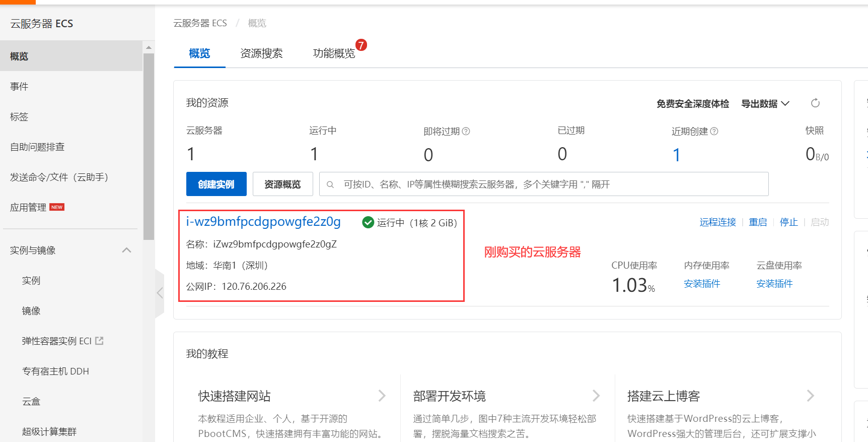The image size is (868, 442).
Task: Open the 导出数据 dropdown
Action: (x=765, y=103)
